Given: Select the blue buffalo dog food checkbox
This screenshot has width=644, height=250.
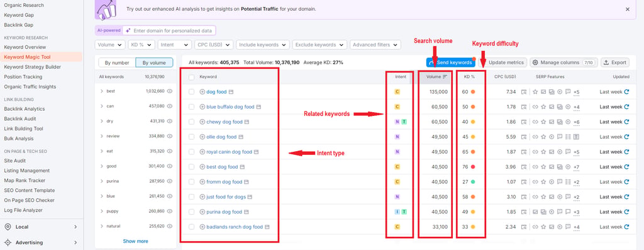Looking at the screenshot, I should [191, 107].
